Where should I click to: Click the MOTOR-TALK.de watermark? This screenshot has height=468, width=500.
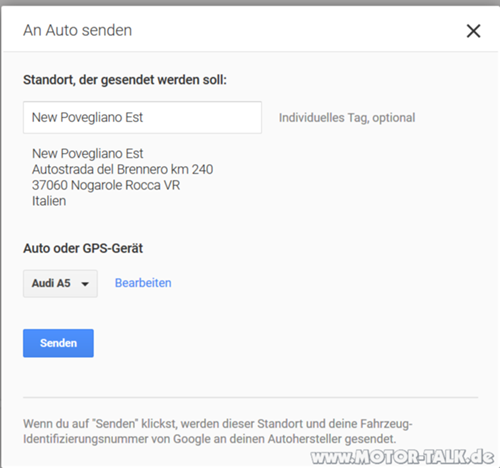click(x=402, y=457)
